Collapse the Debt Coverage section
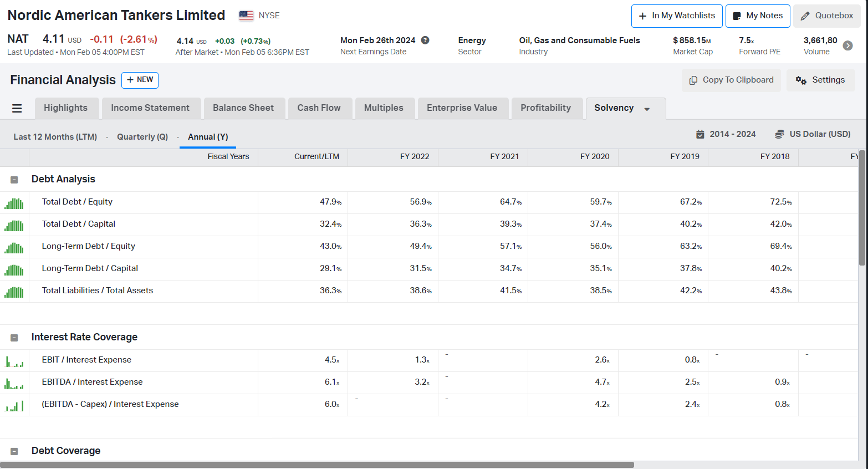Screen dimensions: 868x469 [14, 451]
